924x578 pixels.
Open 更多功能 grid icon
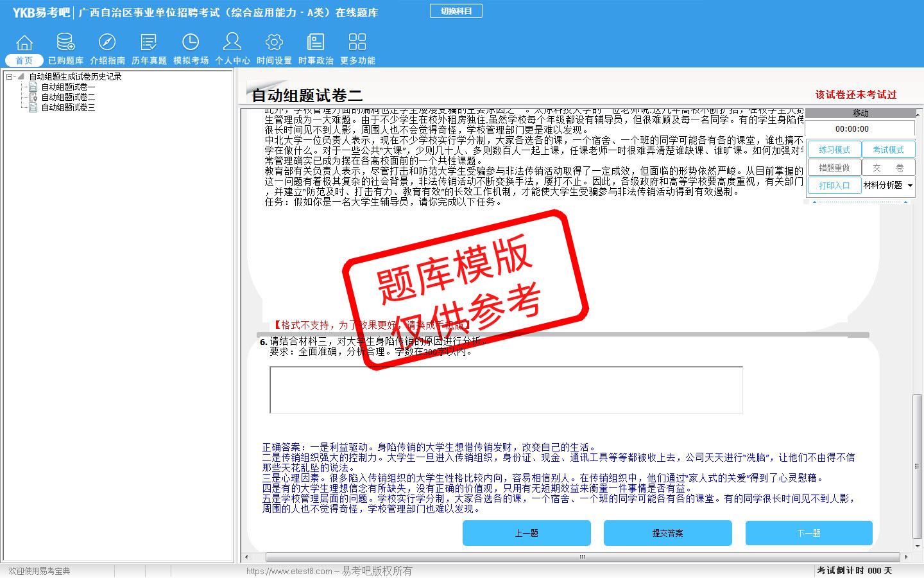click(357, 42)
